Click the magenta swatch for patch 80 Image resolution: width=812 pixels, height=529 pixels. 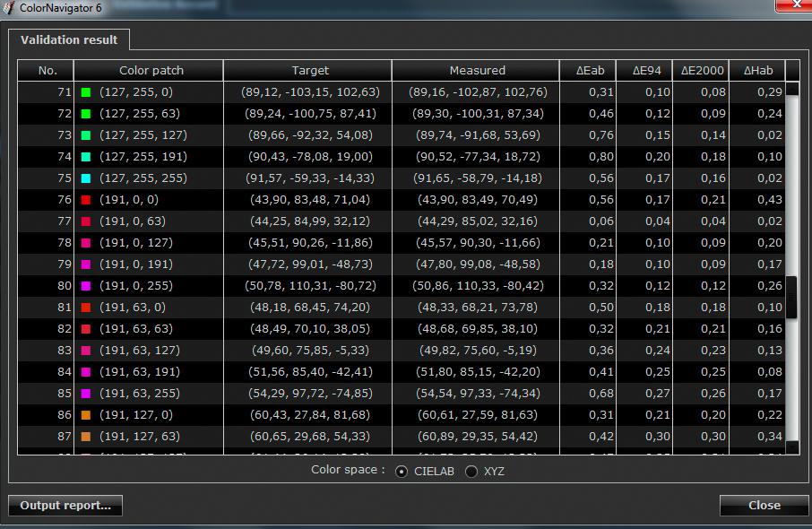tap(86, 286)
